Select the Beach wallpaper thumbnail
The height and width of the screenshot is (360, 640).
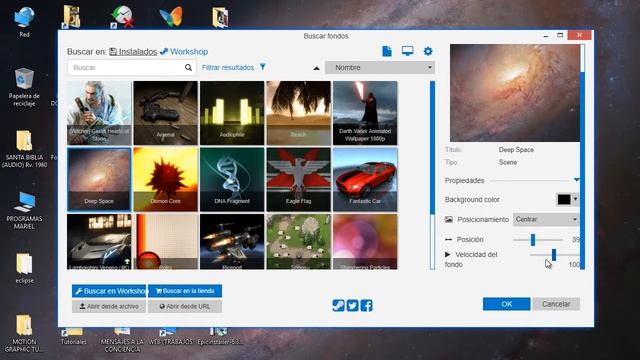(x=298, y=113)
